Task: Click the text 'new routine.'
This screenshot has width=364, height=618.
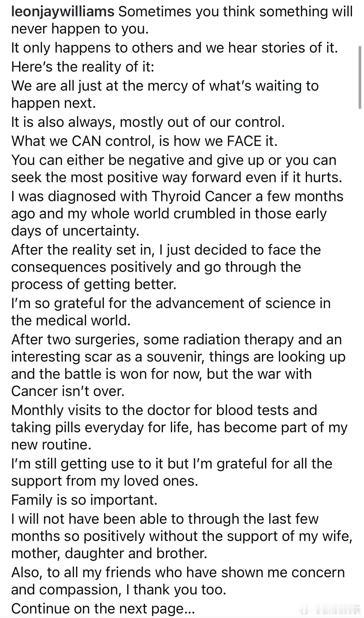Action: point(51,444)
